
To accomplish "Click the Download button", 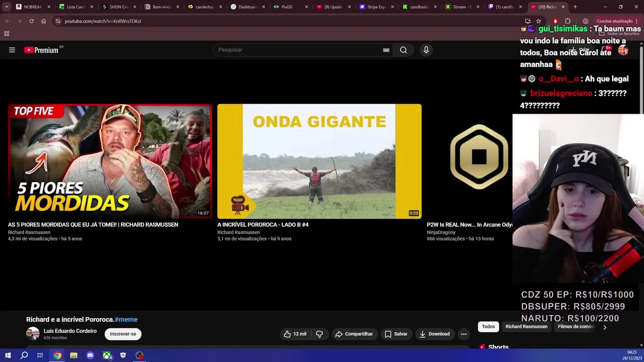I will (435, 334).
